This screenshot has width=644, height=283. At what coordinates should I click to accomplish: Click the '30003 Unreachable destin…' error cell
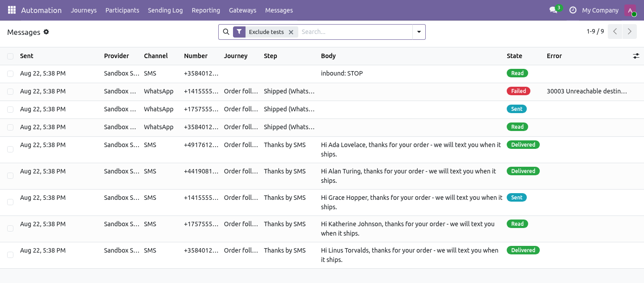(587, 91)
